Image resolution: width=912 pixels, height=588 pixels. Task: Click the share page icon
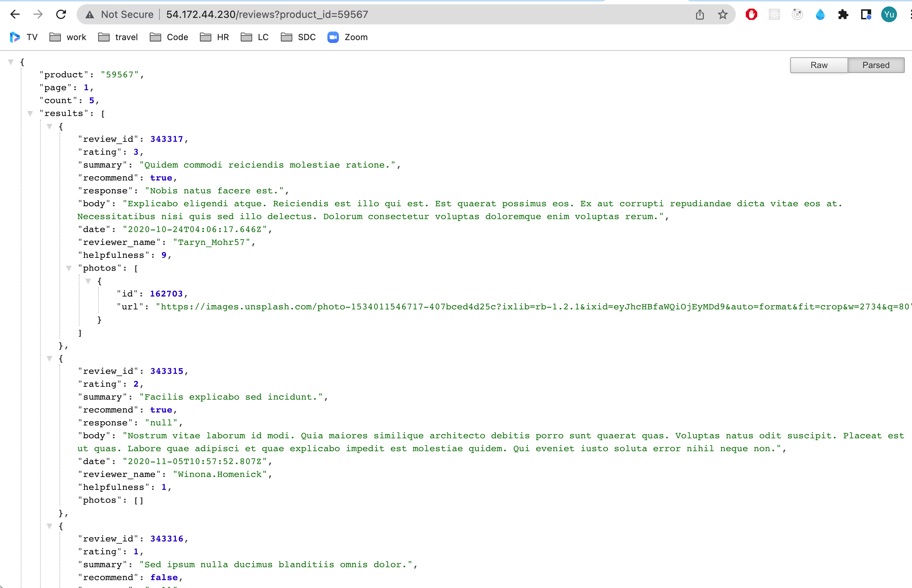(x=700, y=15)
